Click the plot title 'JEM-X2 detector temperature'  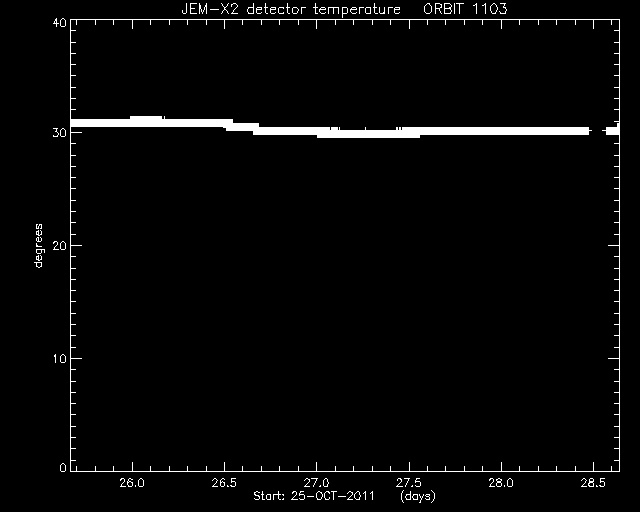(x=291, y=9)
